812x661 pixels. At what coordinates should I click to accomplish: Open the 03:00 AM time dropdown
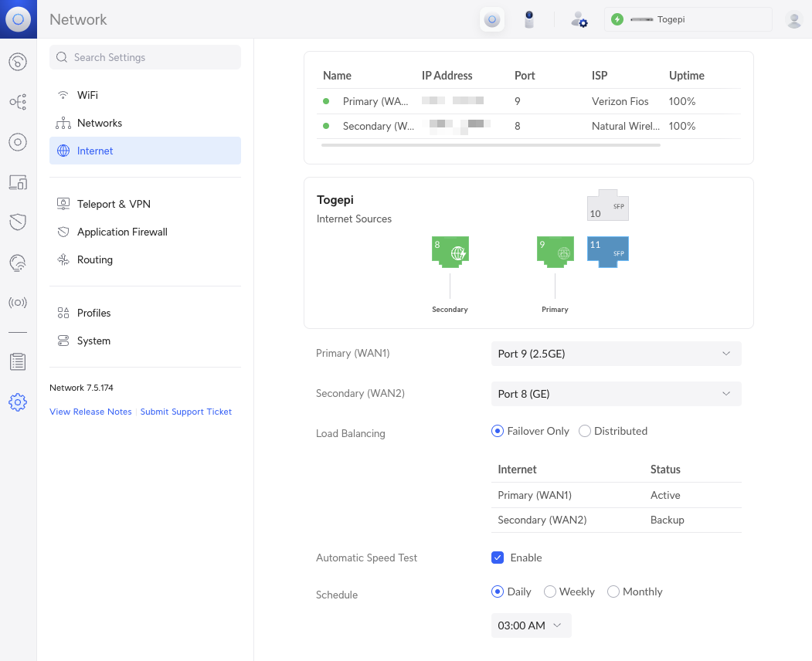tap(531, 625)
